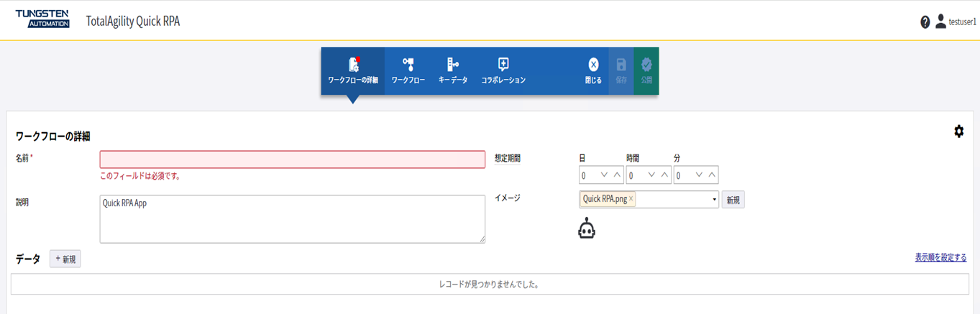Decrease the 時間 value with down arrow
The image size is (980, 314).
(x=652, y=175)
